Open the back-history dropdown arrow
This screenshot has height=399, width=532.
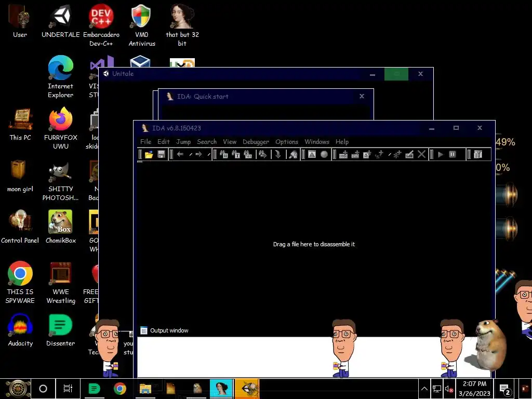click(191, 155)
